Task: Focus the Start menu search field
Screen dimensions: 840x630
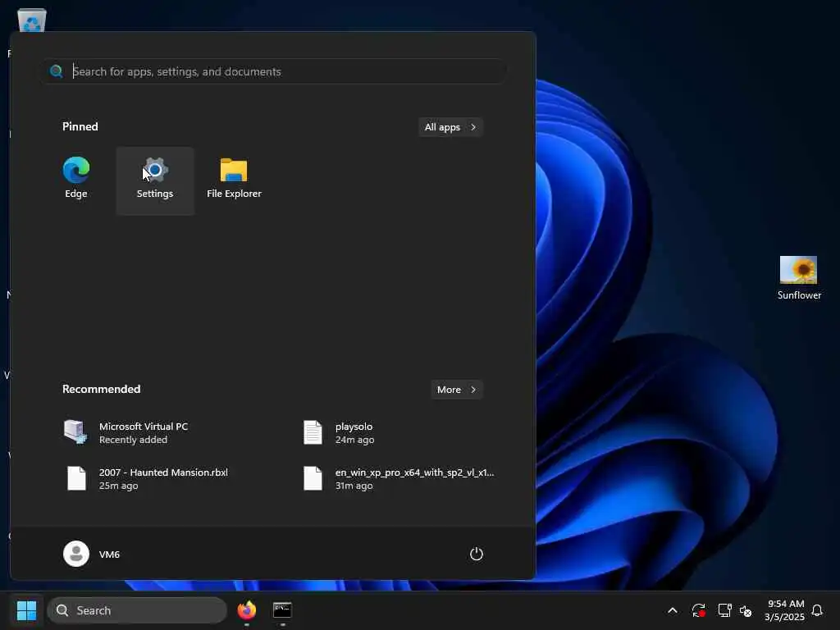Action: (x=274, y=71)
